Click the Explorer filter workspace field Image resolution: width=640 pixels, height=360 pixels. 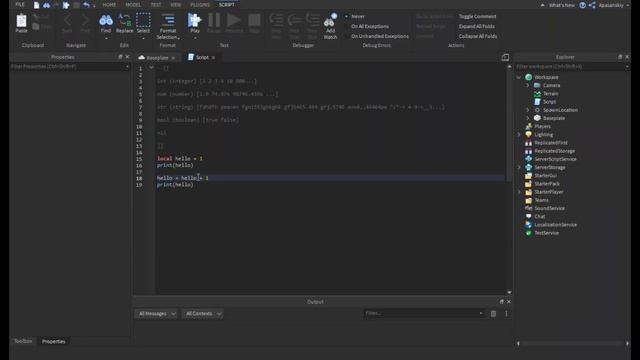point(572,67)
